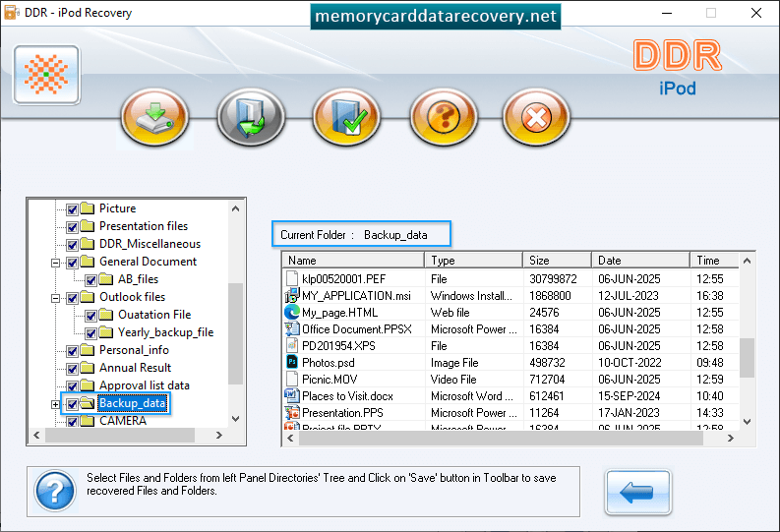Collapse the Outlook files tree node
The height and width of the screenshot is (532, 780).
[x=56, y=298]
